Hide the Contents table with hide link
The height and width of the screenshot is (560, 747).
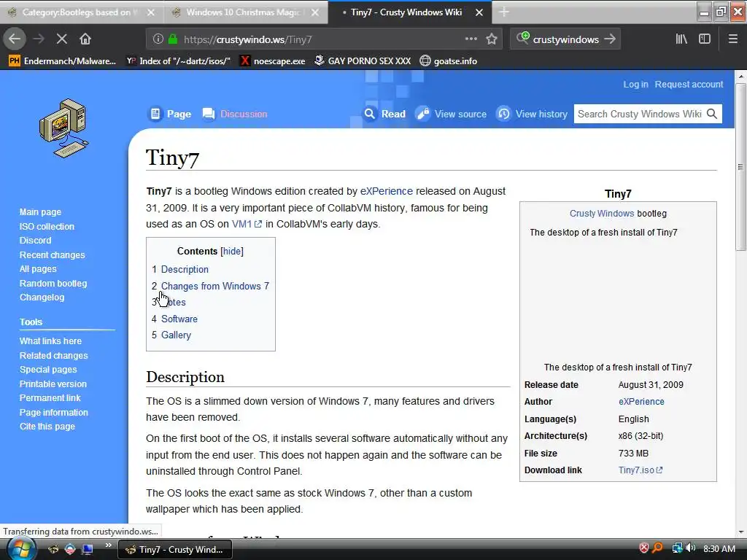(x=232, y=251)
